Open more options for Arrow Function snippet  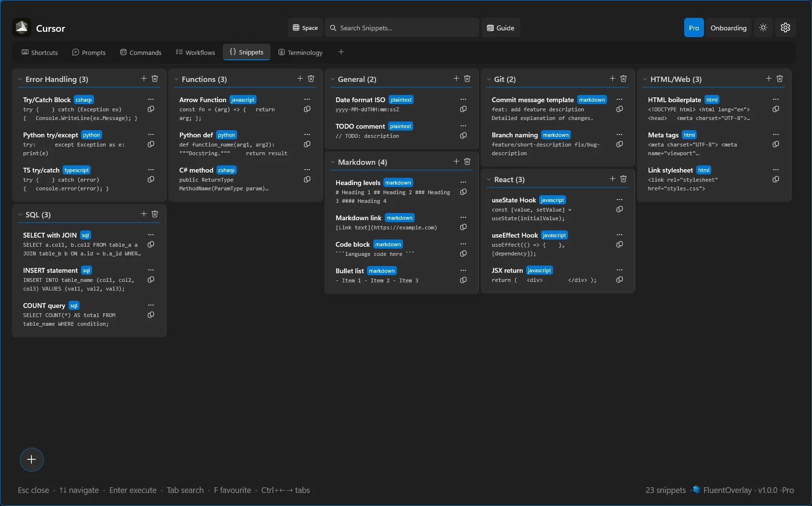coord(308,99)
